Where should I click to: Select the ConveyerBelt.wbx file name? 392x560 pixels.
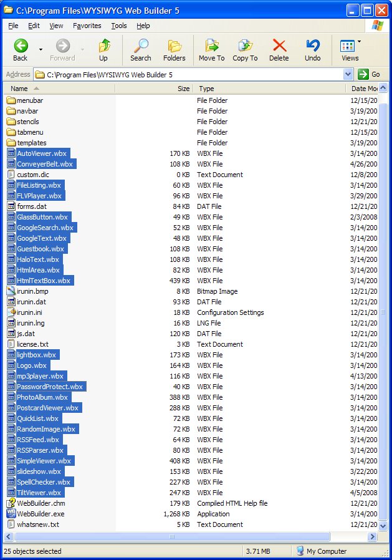click(45, 164)
